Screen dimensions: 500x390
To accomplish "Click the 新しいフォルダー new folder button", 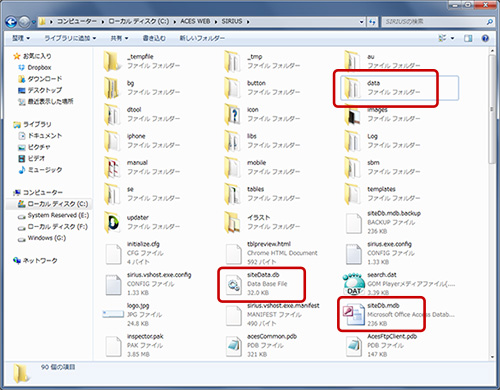I will click(x=202, y=38).
